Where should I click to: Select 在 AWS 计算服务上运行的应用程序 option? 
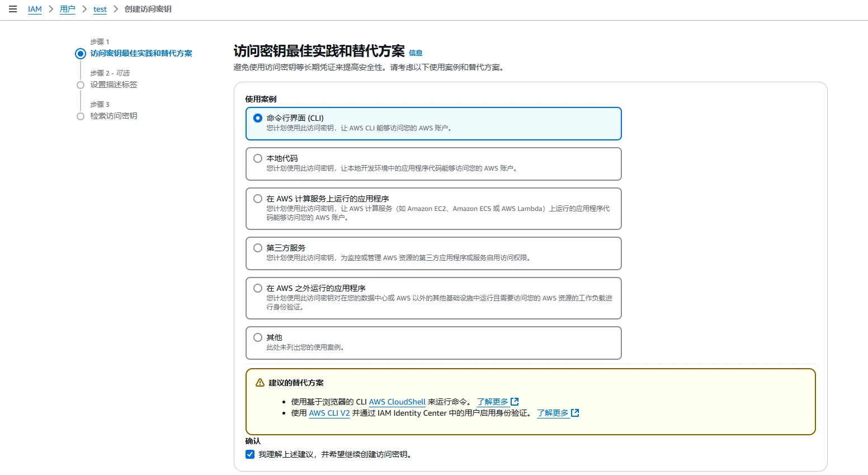coord(258,199)
